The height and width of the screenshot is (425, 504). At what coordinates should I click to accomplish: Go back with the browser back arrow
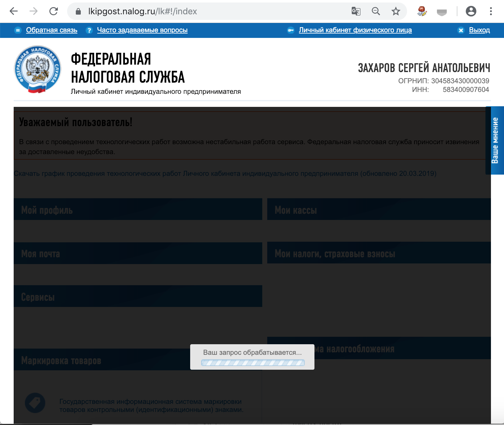click(14, 11)
